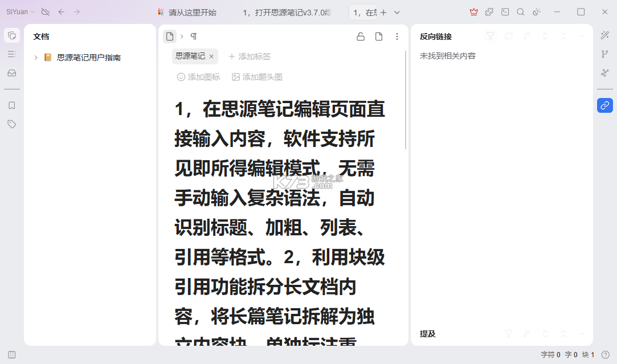Open the help question mark icon

pos(605,354)
